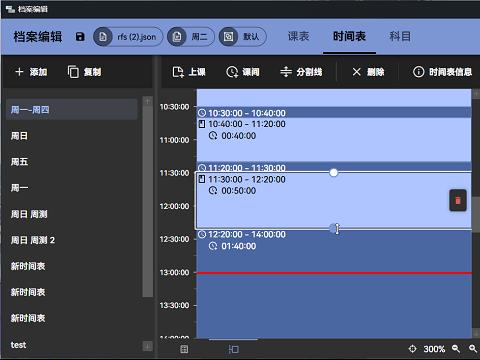Switch to the 课表 tab

click(298, 37)
